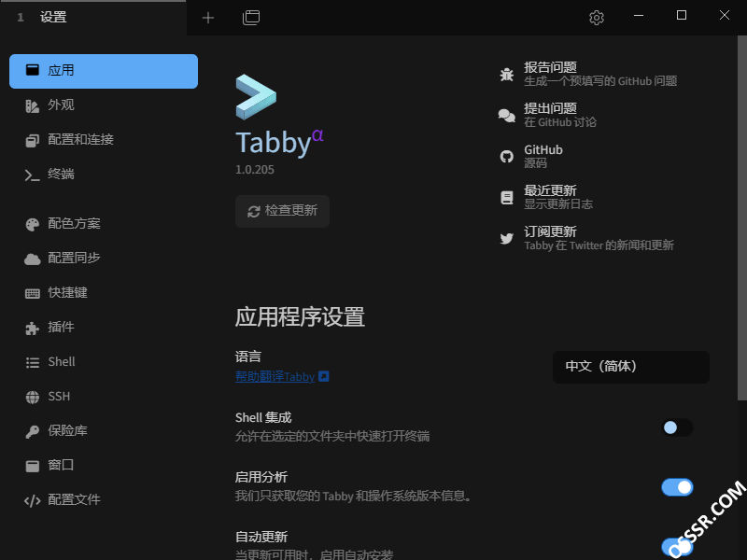Disable the 启用分析 switch
Viewport: 747px width, 560px height.
tap(677, 487)
